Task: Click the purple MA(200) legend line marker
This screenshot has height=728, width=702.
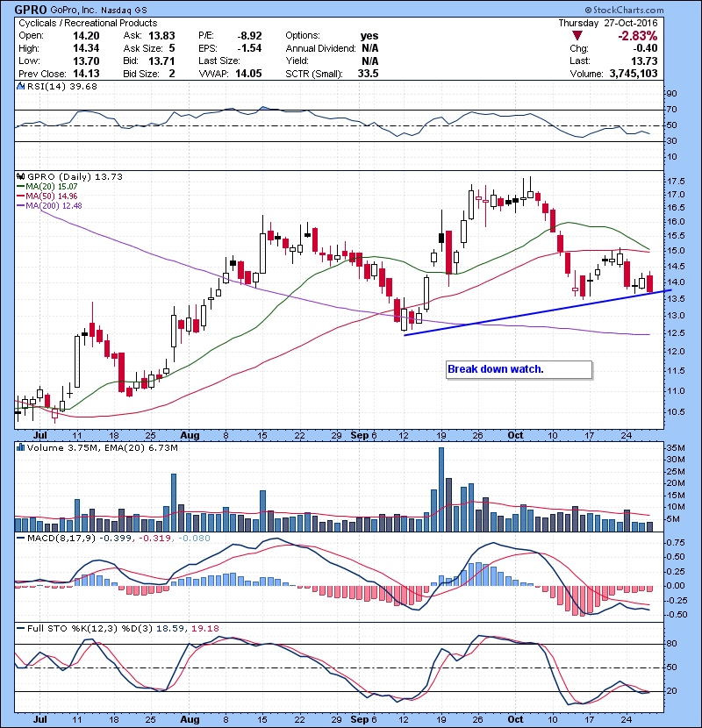Action: tap(20, 205)
